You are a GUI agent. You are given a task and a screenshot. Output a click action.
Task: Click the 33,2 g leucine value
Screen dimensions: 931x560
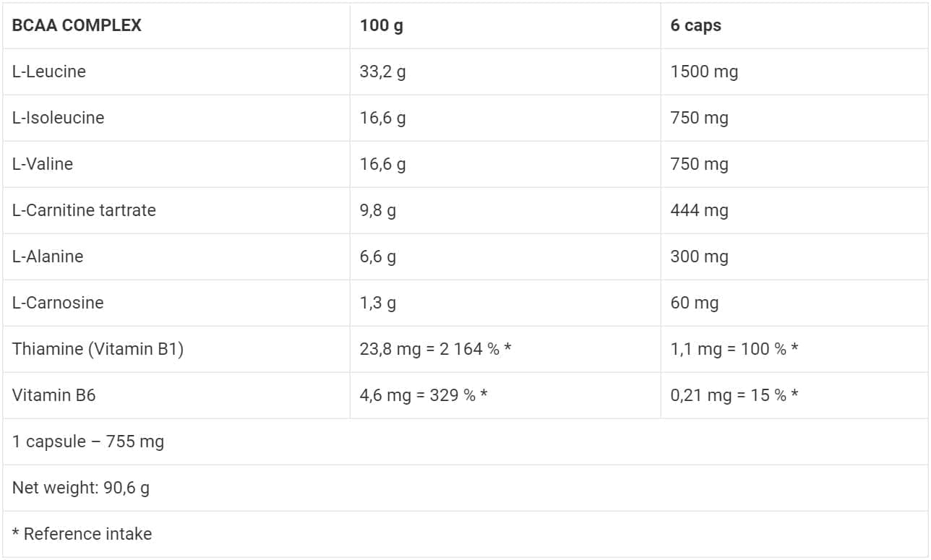click(382, 72)
